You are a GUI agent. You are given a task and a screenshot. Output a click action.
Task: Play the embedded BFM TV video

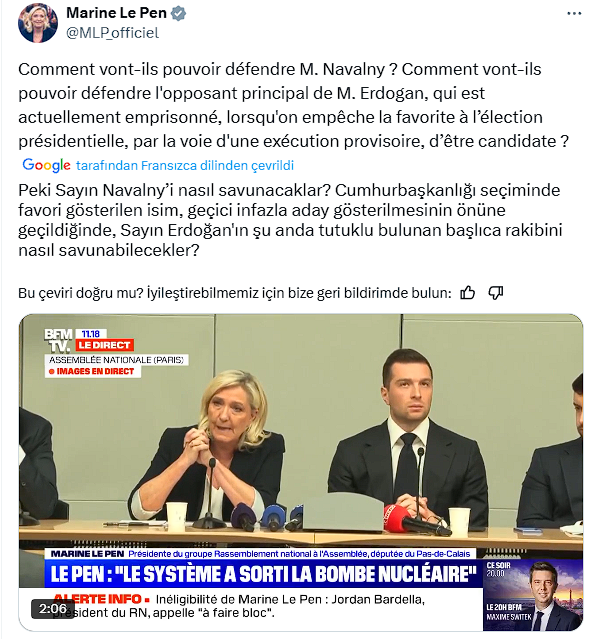(x=301, y=472)
